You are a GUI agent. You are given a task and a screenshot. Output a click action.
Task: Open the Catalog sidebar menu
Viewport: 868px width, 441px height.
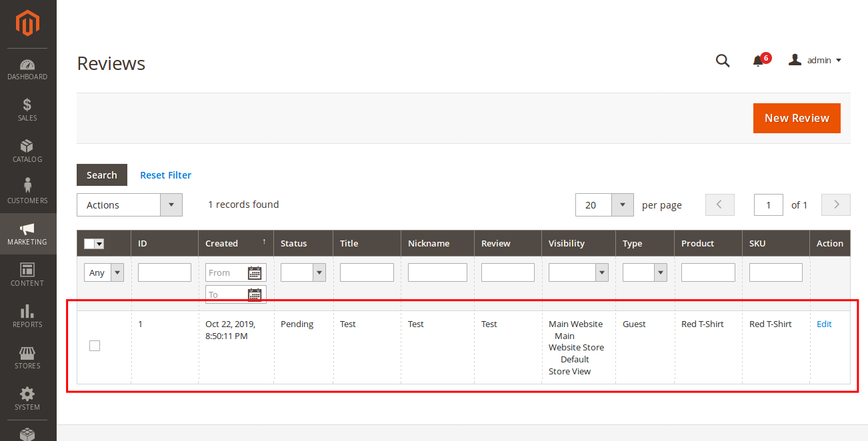(28, 152)
